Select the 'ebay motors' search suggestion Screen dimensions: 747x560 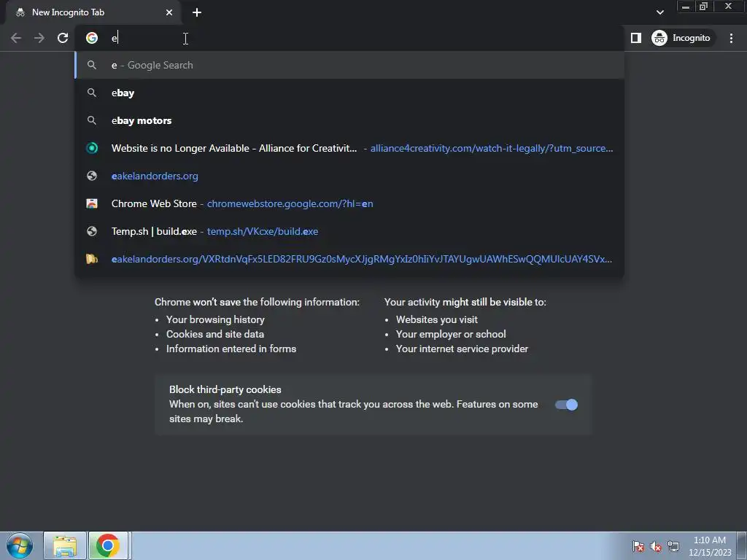click(349, 120)
